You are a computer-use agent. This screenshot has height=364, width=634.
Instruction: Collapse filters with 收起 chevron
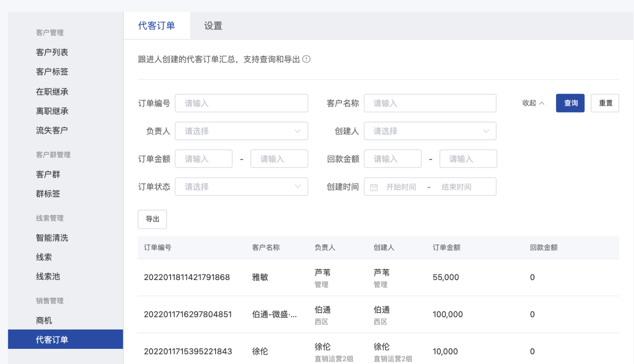click(x=533, y=103)
